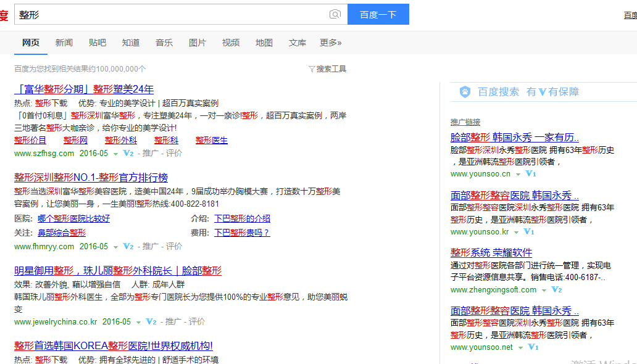The height and width of the screenshot is (364, 637).
Task: Open the 整形深圳整形NO.1-整形官方排行榜 result
Action: (x=91, y=178)
